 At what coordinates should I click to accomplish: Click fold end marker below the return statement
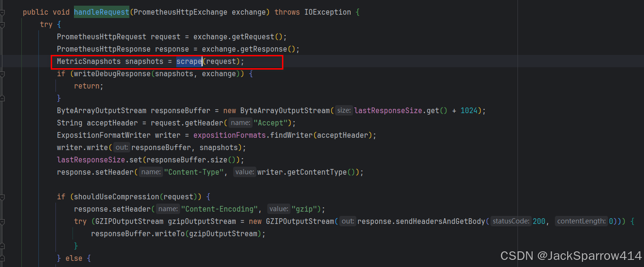click(2, 98)
